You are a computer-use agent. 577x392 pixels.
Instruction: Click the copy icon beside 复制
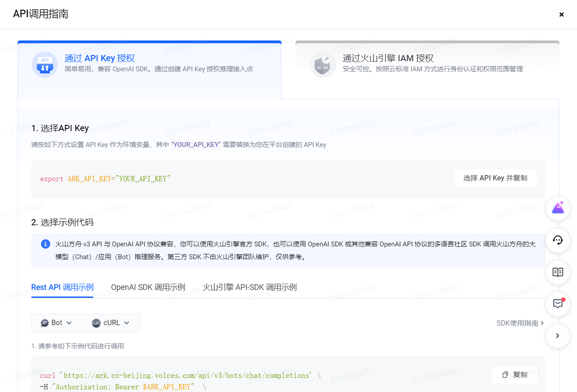pyautogui.click(x=505, y=375)
